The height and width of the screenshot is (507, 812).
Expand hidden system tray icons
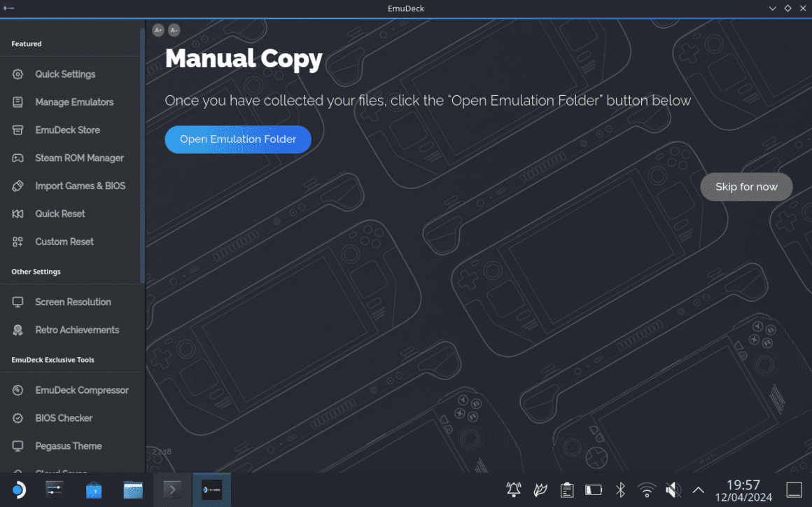[x=698, y=489]
